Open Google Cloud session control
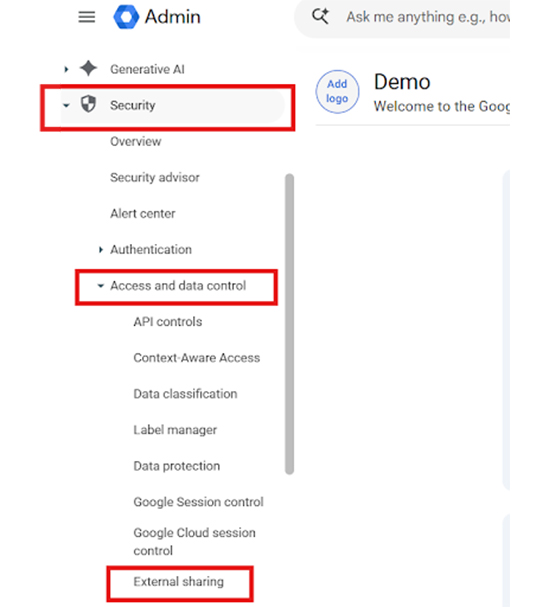549x607 pixels. [x=194, y=542]
